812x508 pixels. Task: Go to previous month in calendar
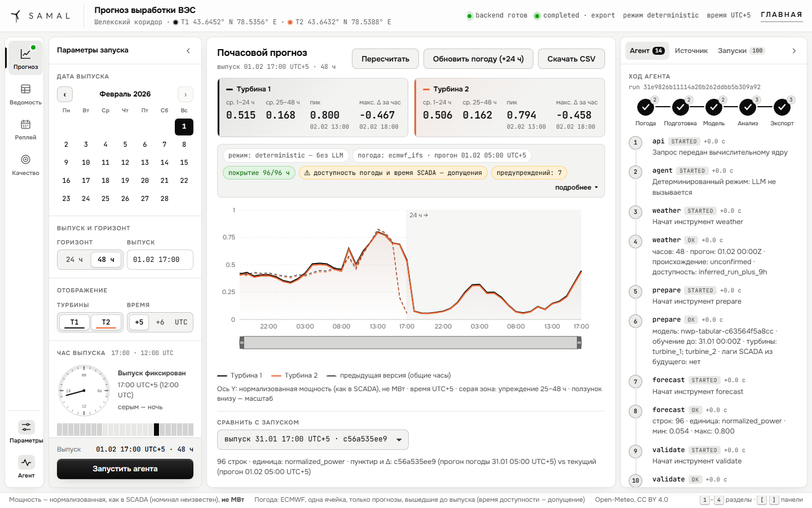click(x=65, y=94)
